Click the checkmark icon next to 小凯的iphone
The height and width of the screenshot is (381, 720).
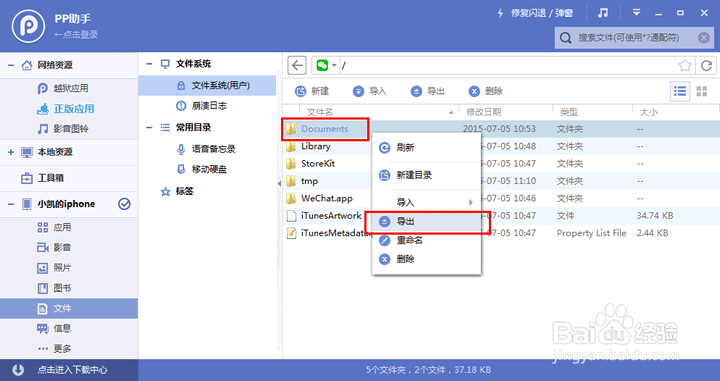(x=124, y=204)
